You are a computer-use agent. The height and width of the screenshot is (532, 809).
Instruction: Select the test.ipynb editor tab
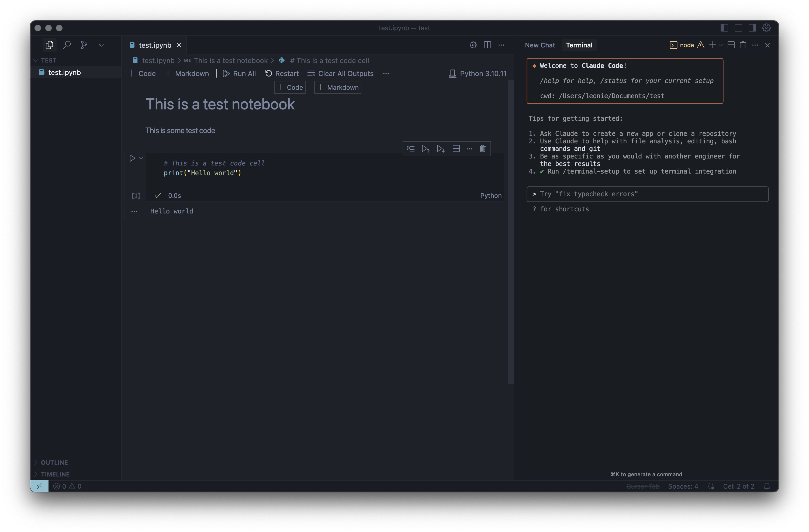click(155, 45)
